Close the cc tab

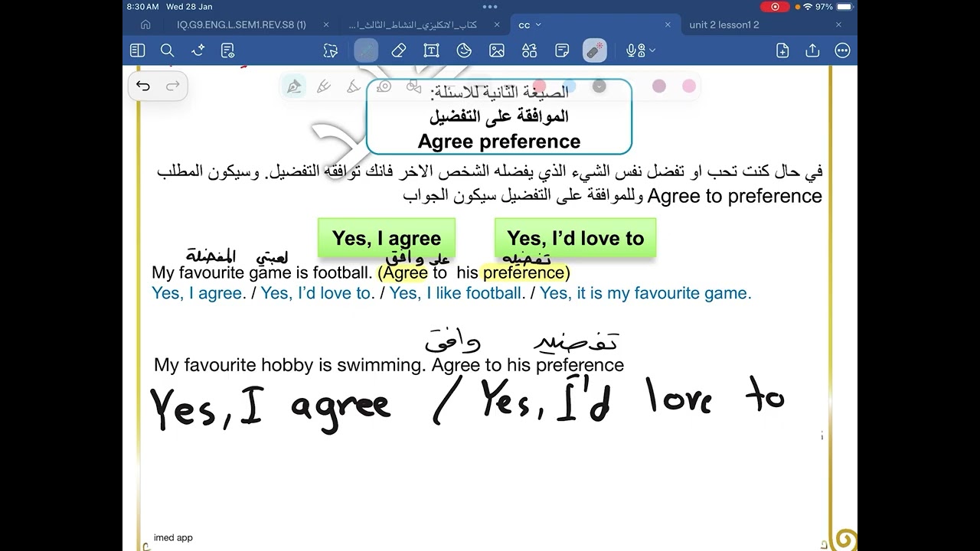(668, 24)
